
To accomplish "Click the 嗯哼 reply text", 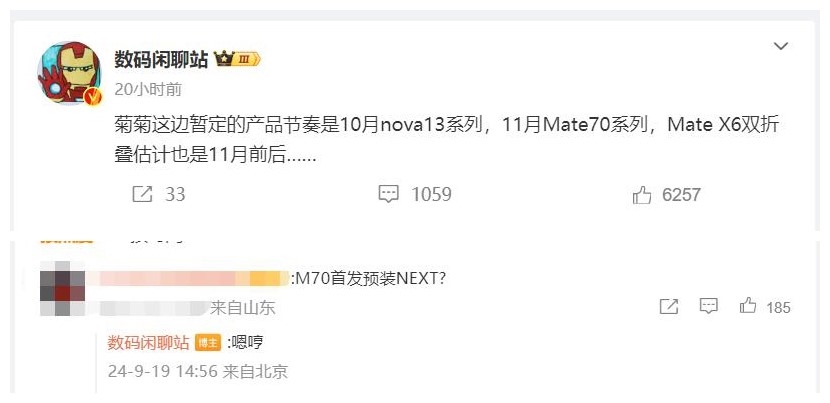I will 247,343.
